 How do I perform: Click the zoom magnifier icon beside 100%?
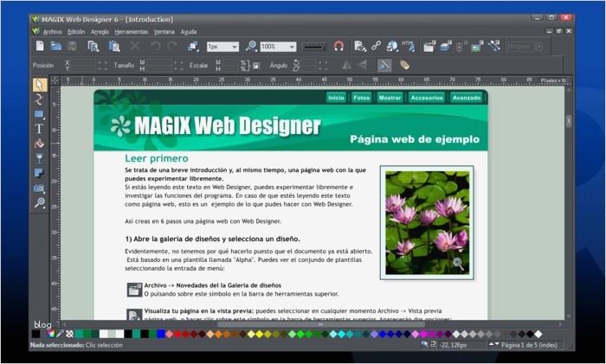252,47
